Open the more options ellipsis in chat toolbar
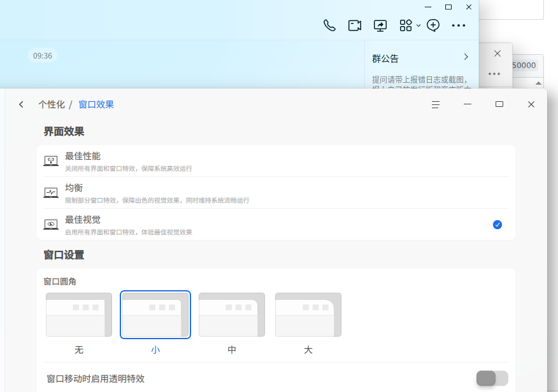Screen dimensions: 558x392 459,25
